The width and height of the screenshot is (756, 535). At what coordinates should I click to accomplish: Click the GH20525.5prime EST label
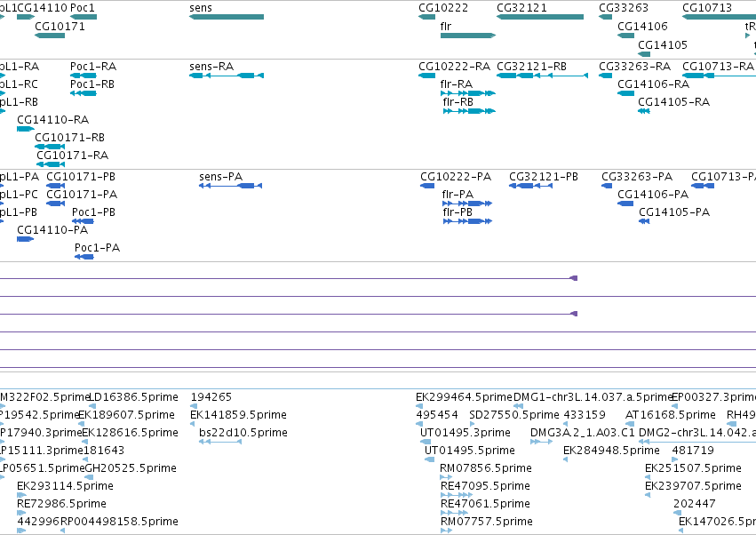(x=131, y=468)
